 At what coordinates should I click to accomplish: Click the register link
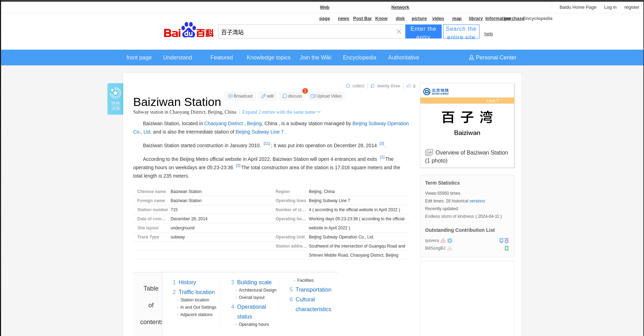pyautogui.click(x=632, y=7)
